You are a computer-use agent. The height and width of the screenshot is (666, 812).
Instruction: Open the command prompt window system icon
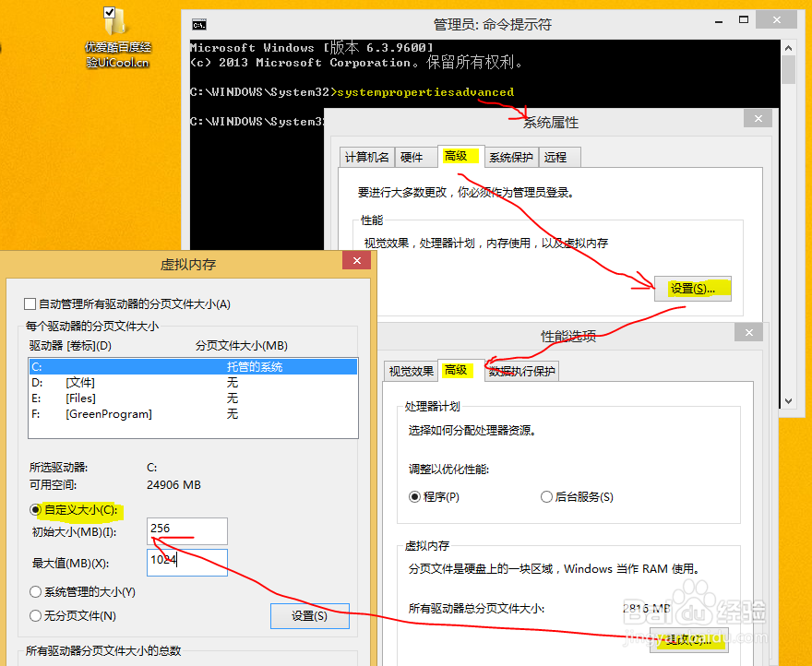[199, 24]
